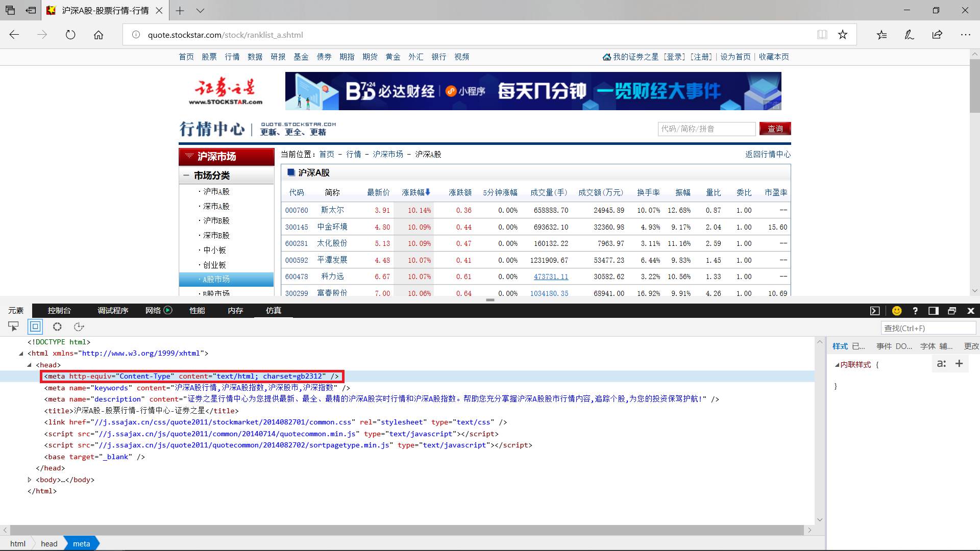980x551 pixels.
Task: Click the browser forward arrow
Action: tap(42, 35)
